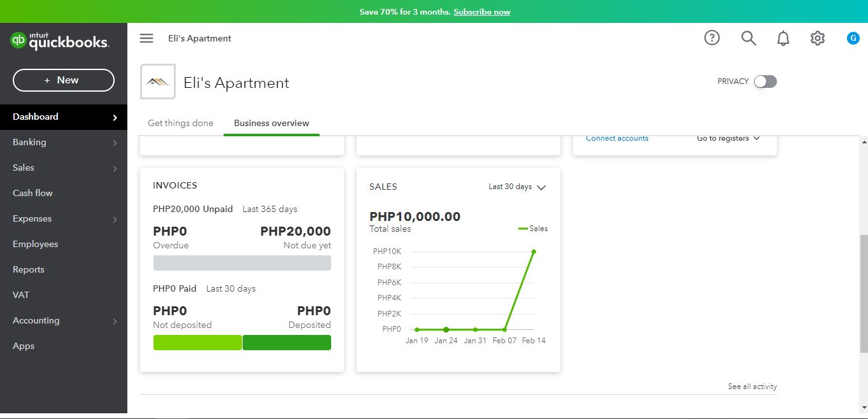Click the PHP20,000 Not due yet amount

(295, 231)
